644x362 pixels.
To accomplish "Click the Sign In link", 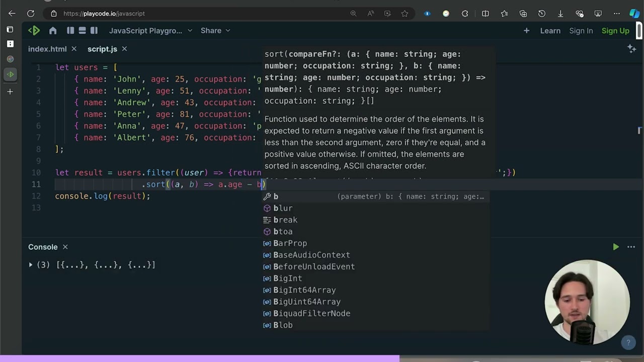I will click(x=581, y=31).
